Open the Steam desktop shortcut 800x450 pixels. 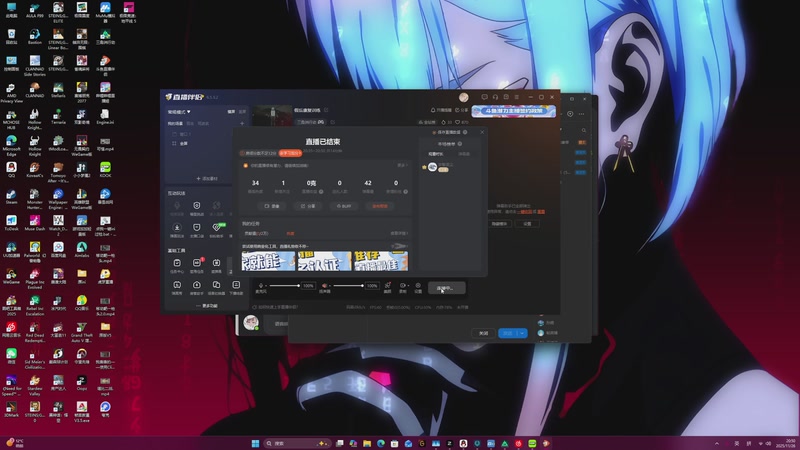(x=11, y=196)
